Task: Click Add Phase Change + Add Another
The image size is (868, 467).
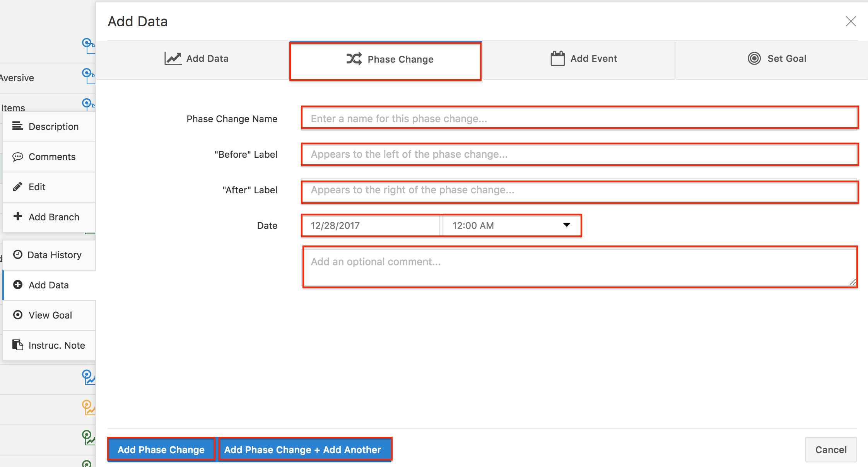Action: tap(305, 449)
